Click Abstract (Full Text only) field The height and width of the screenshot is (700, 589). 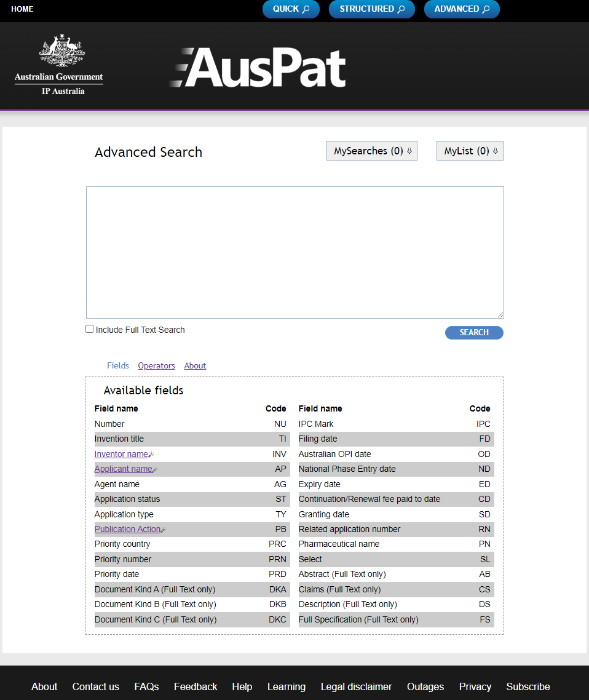pyautogui.click(x=342, y=574)
